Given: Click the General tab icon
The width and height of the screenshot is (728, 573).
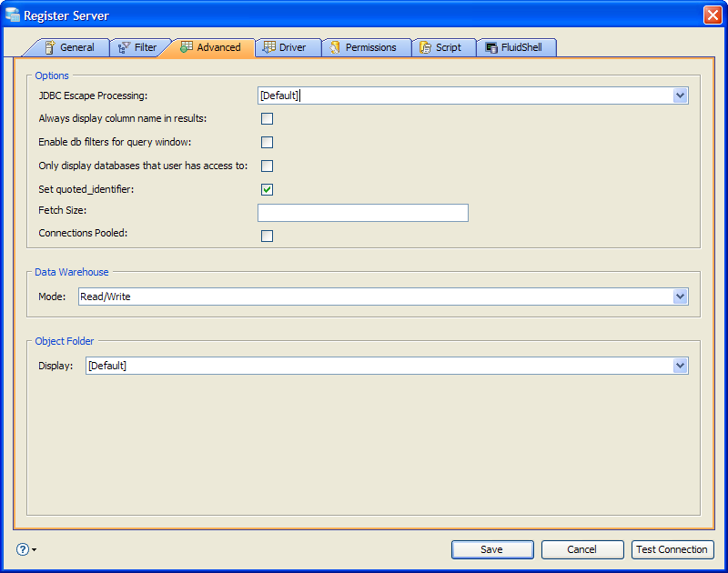Looking at the screenshot, I should coord(50,47).
